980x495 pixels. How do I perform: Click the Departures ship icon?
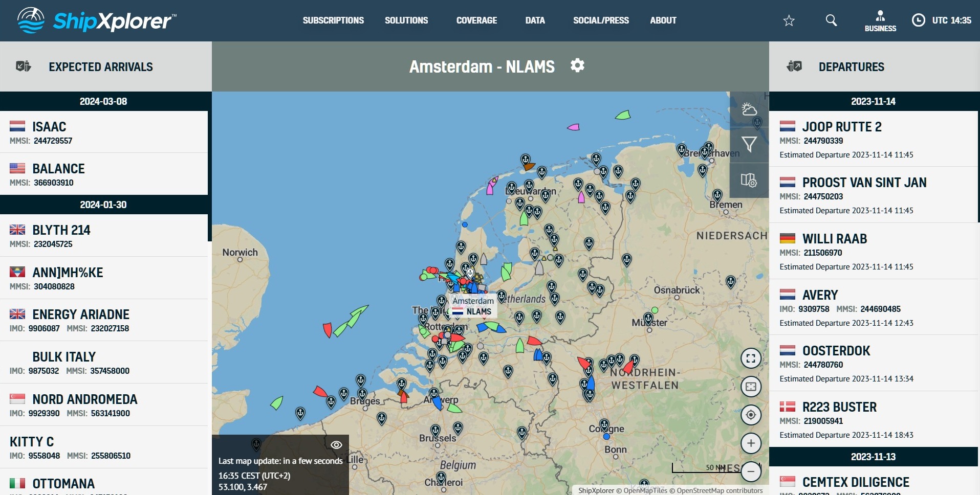click(794, 66)
